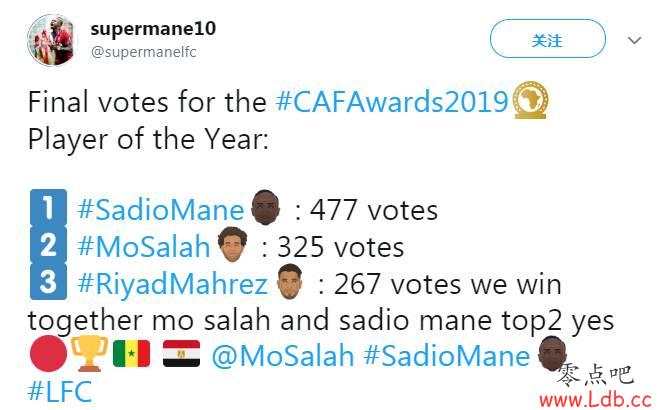Image resolution: width=661 pixels, height=410 pixels.
Task: Open the #RiyadMahrez hashtag
Action: click(174, 283)
